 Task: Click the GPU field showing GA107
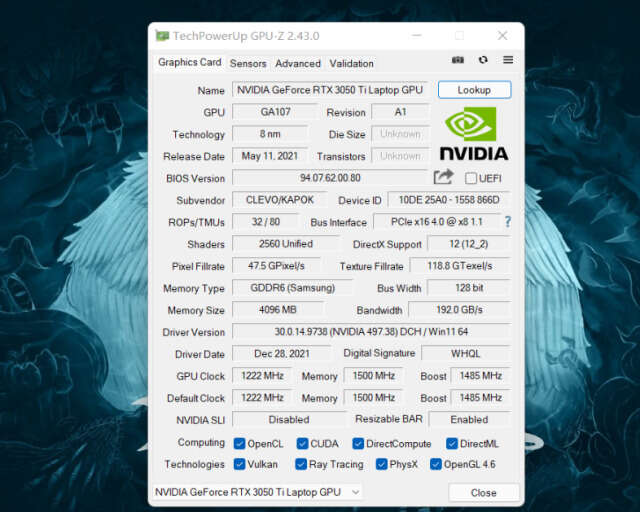(275, 112)
